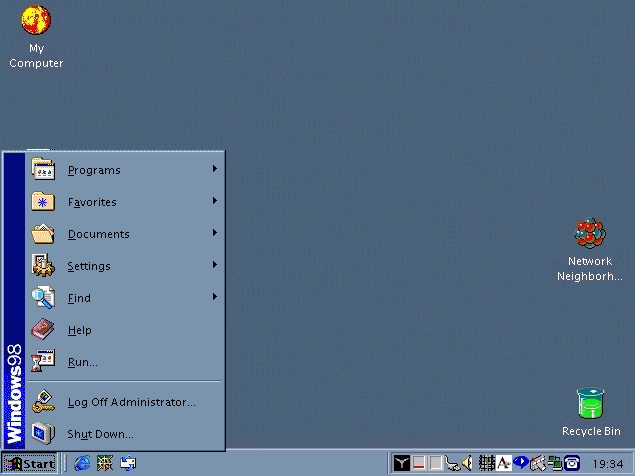Launch Outlook Express from quick launch
The height and width of the screenshot is (476, 635).
click(x=128, y=463)
